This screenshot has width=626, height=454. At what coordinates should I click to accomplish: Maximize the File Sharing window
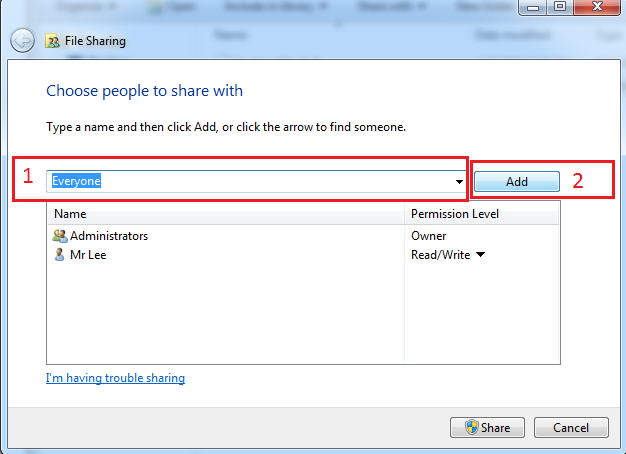tap(558, 7)
